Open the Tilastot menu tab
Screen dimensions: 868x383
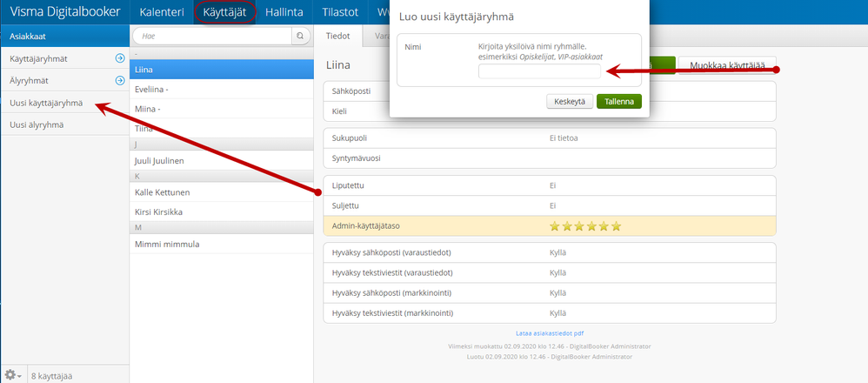pos(340,11)
